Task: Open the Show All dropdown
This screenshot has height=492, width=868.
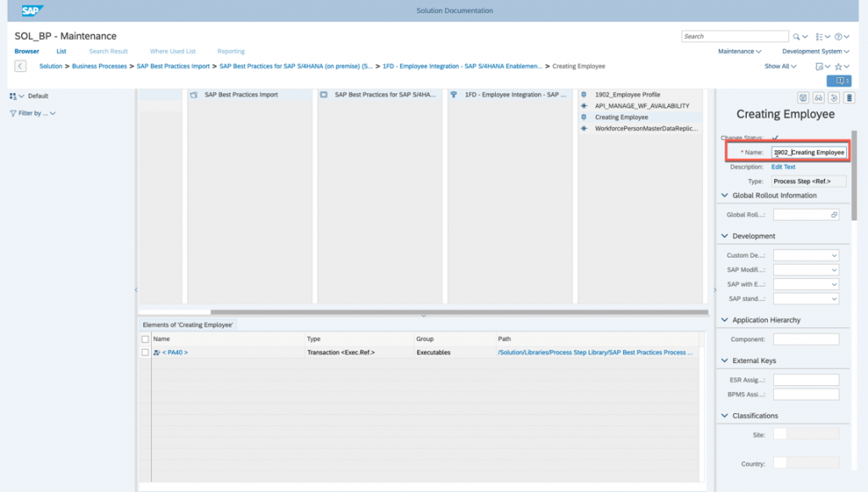Action: (780, 66)
